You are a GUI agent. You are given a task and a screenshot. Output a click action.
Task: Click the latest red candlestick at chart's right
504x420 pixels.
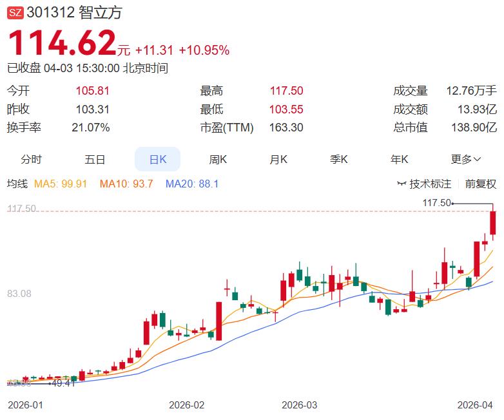[x=493, y=223]
